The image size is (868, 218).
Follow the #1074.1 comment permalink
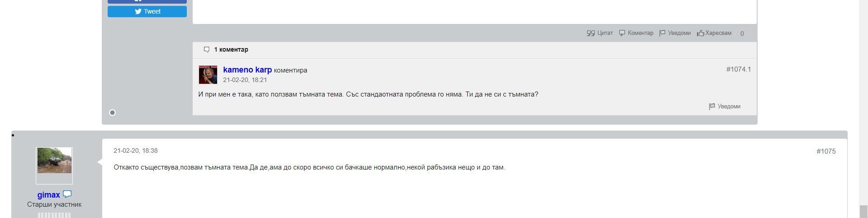[x=738, y=69]
